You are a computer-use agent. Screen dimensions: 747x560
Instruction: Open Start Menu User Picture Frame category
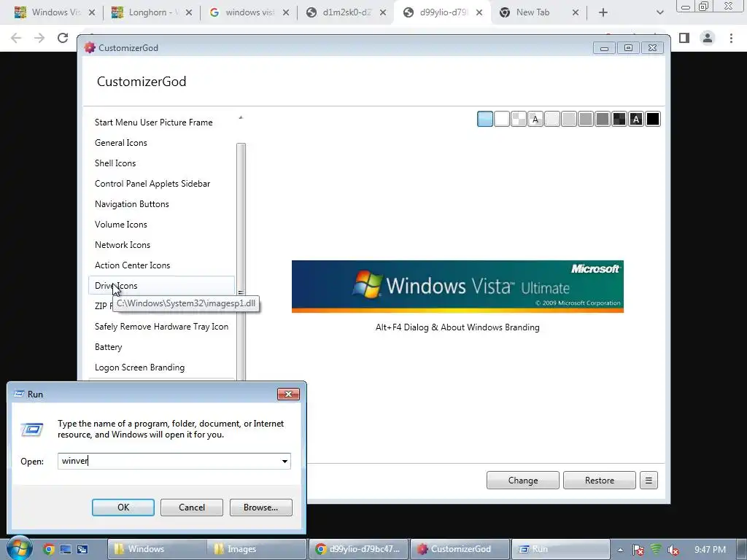coord(153,122)
